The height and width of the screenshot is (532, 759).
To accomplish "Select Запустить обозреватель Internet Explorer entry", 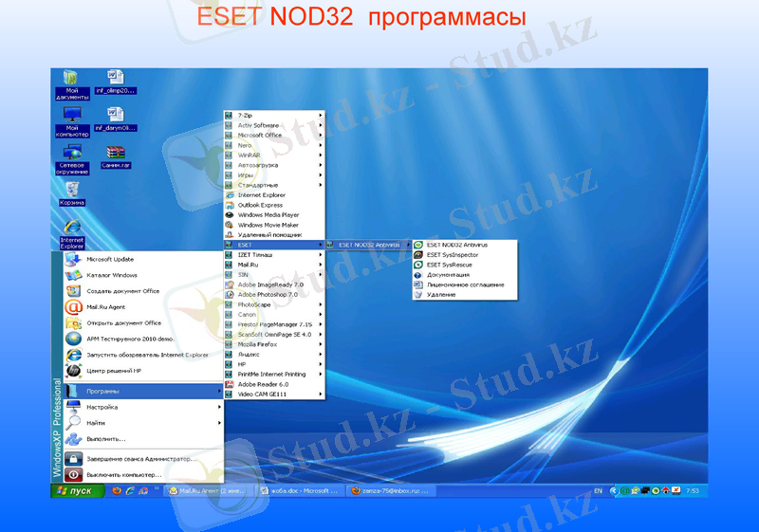I will point(143,355).
